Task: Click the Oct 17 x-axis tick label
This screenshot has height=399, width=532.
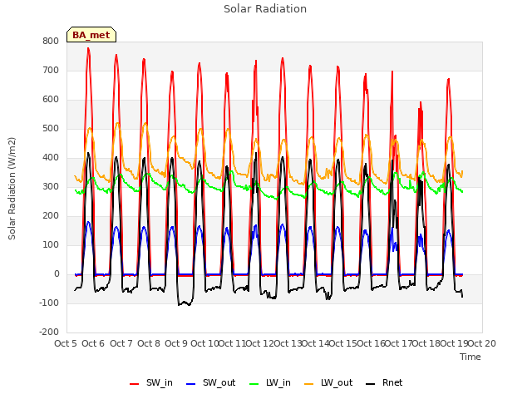Action: pos(399,343)
